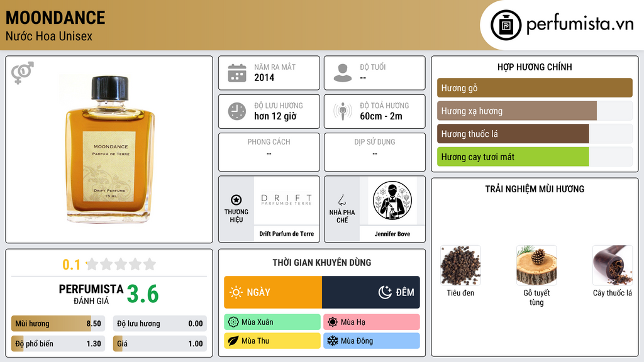Screen dimensions: 644x362
Task: Click the PERFUMISTA ĐÁNH GIÁ label
Action: point(91,294)
